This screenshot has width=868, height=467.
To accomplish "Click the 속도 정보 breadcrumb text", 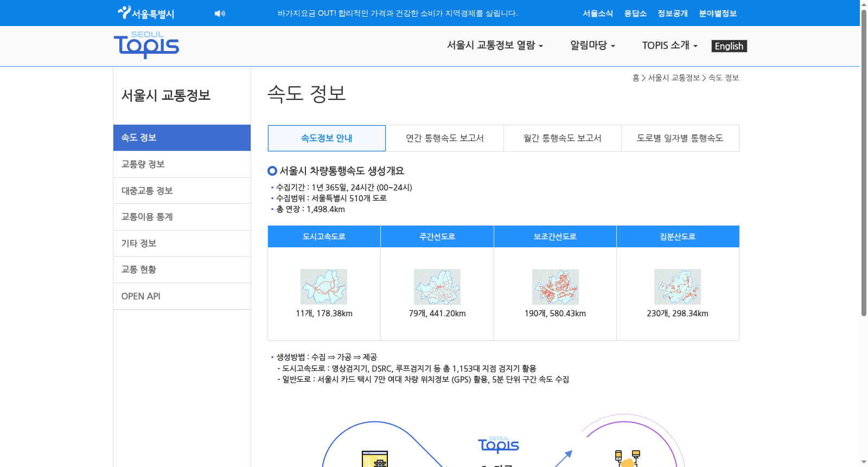I will click(724, 78).
